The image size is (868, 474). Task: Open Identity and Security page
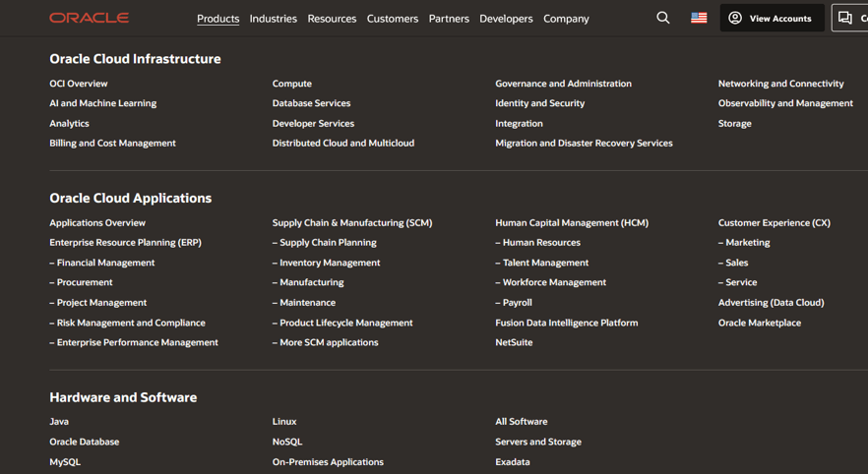539,103
